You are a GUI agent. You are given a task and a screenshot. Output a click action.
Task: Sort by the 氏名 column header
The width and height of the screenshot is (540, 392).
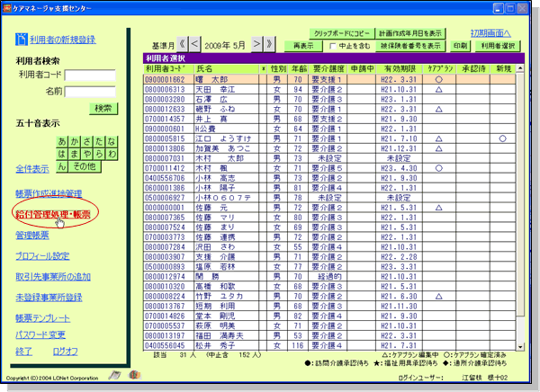[x=227, y=69]
